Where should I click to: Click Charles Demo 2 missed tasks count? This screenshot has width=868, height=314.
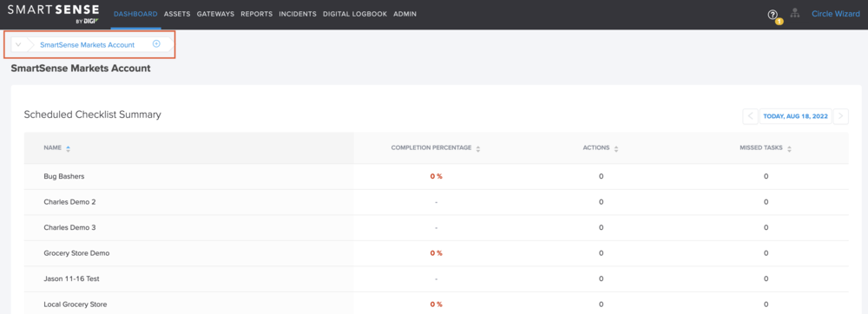tap(766, 202)
